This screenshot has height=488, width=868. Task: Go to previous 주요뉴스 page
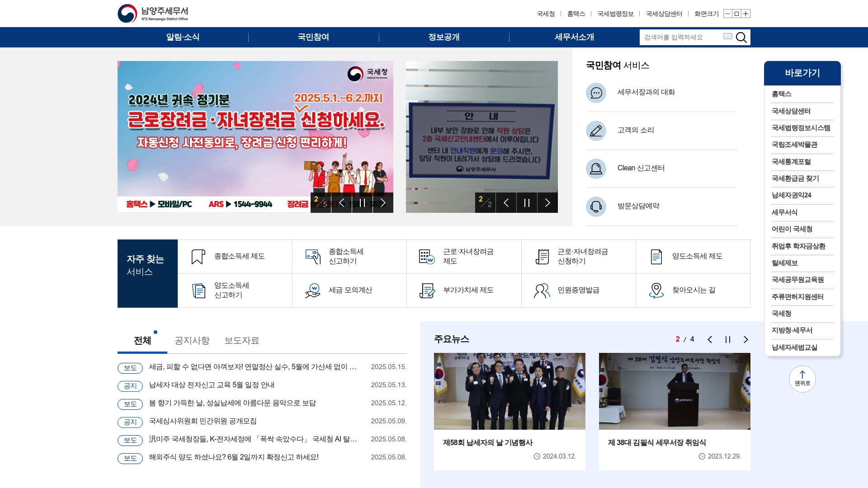[710, 339]
